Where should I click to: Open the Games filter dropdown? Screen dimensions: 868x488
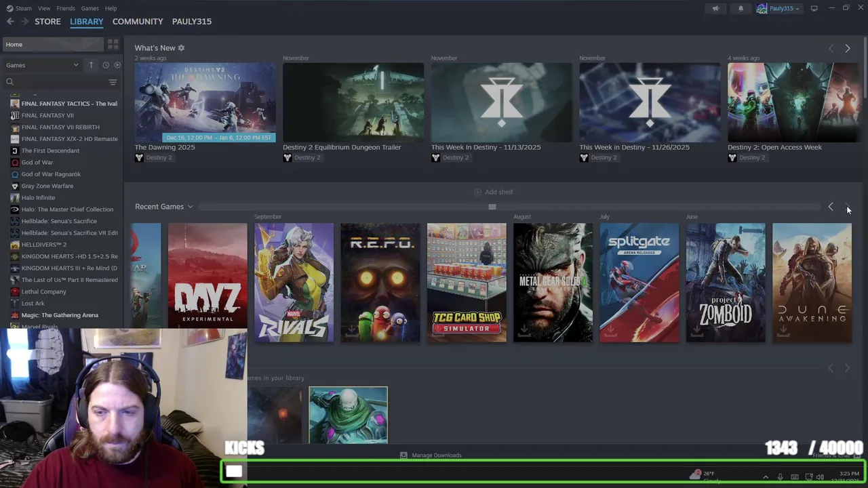[x=42, y=65]
